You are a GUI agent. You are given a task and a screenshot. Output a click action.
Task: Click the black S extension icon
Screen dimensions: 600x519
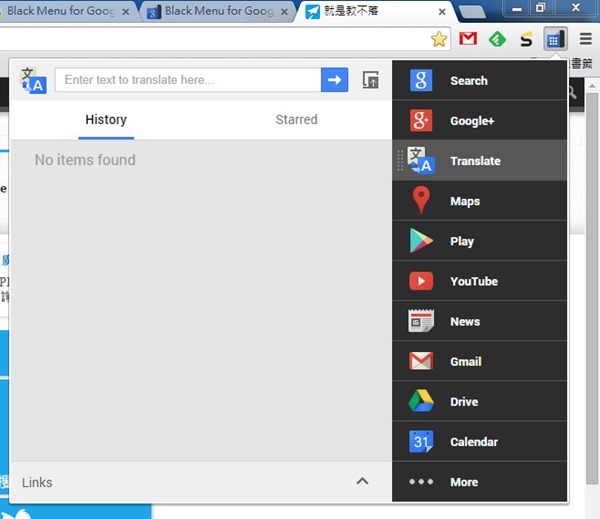click(526, 39)
